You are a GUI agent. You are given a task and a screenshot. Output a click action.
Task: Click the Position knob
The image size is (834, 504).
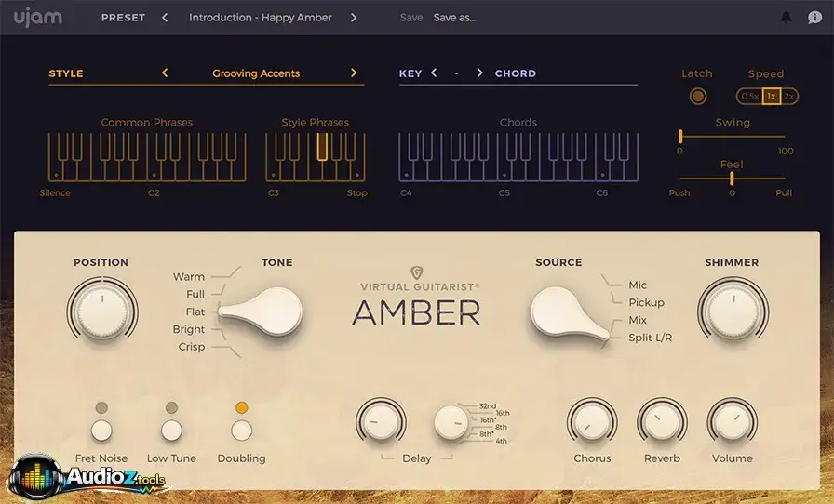102,311
